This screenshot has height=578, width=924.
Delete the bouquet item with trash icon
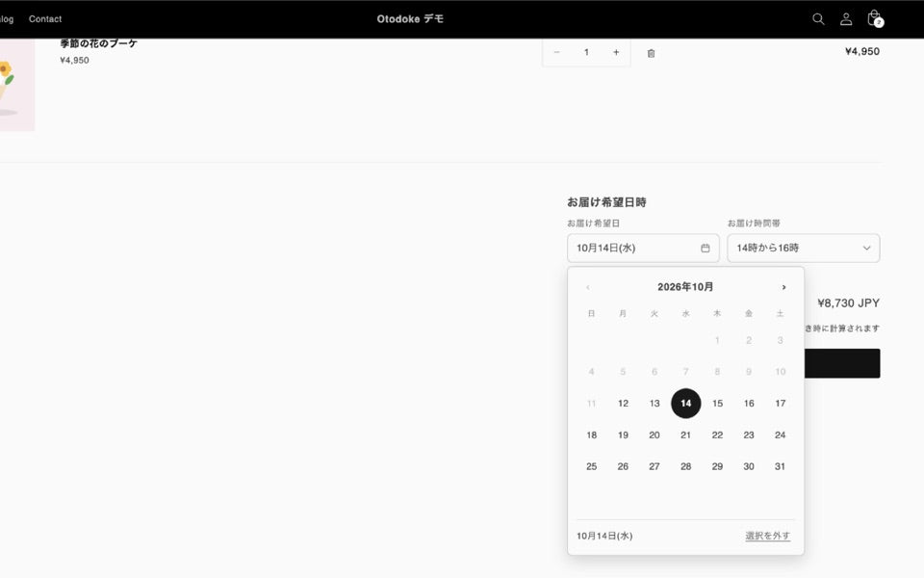(651, 53)
